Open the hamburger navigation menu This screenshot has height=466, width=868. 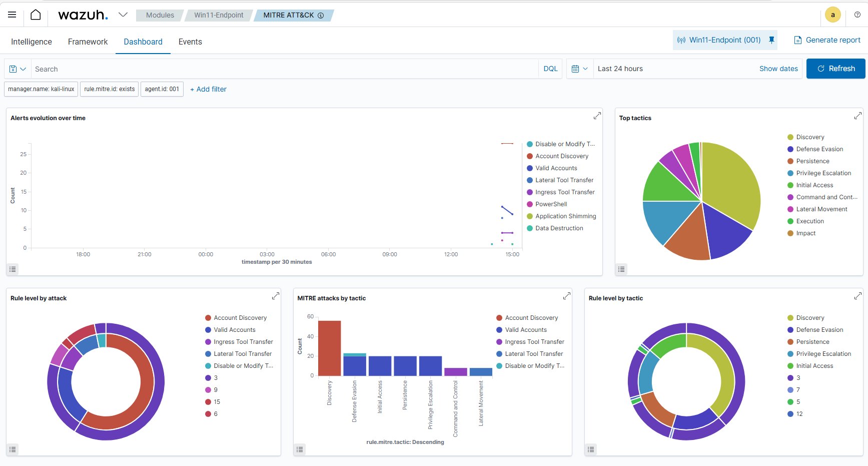pos(12,15)
